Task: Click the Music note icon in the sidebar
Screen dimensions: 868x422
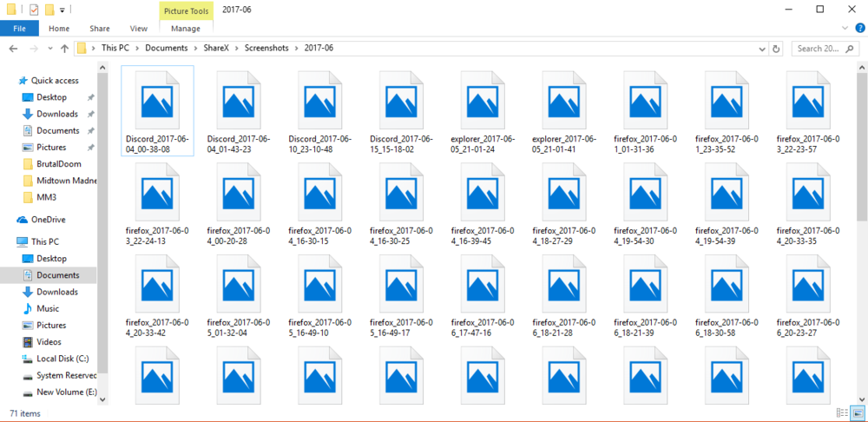Action: click(x=27, y=308)
